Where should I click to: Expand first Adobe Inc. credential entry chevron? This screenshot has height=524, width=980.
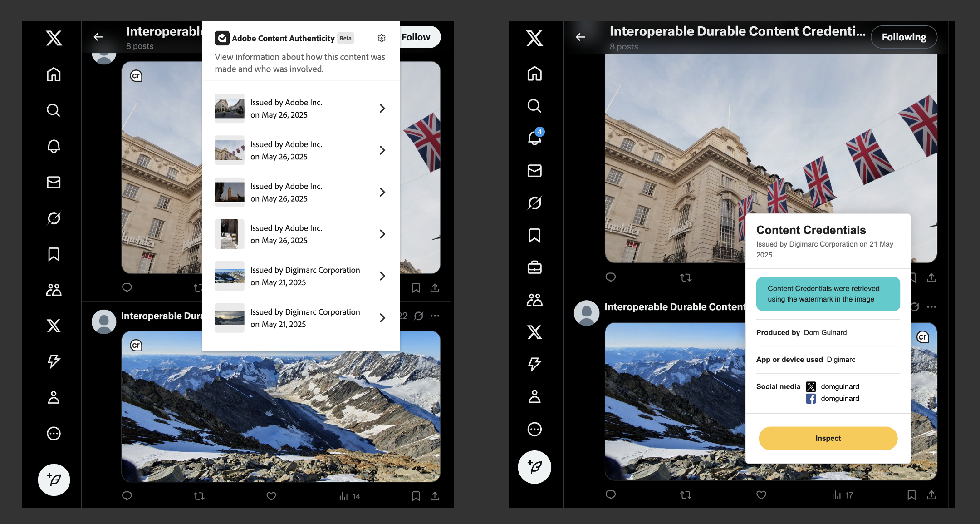(382, 109)
